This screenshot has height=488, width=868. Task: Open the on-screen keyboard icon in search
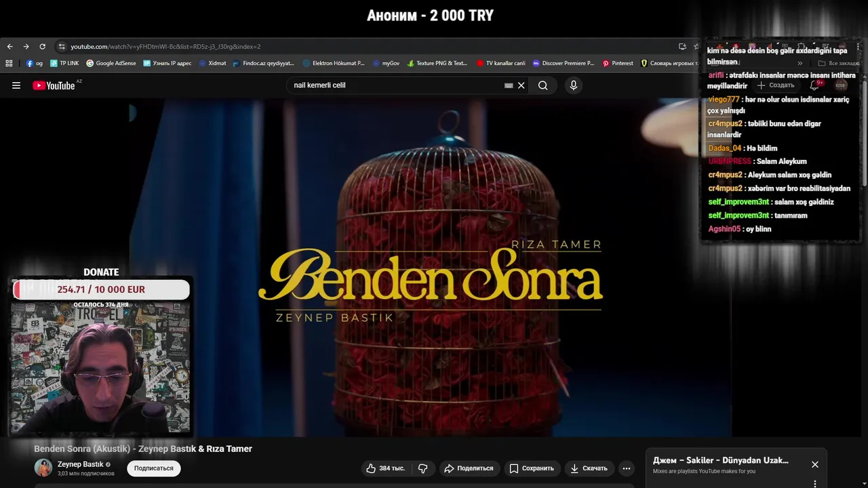point(509,85)
